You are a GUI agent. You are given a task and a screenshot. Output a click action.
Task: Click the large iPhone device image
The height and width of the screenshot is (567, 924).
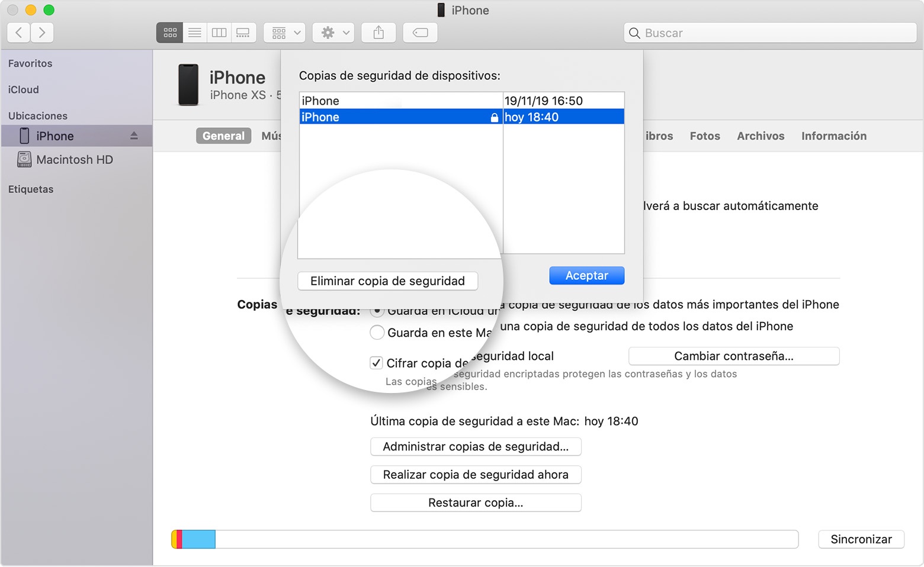[188, 85]
